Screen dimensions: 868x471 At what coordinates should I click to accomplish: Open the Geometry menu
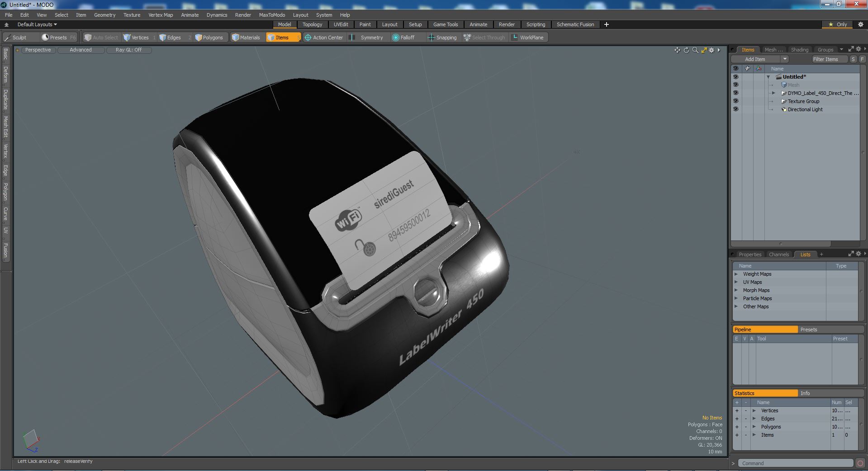(x=104, y=15)
